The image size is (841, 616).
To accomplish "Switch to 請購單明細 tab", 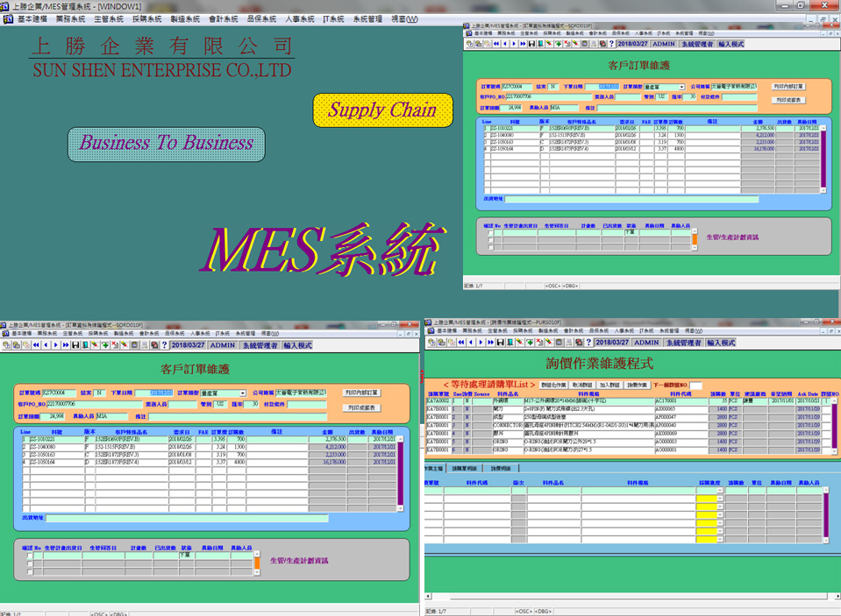I will (x=464, y=468).
